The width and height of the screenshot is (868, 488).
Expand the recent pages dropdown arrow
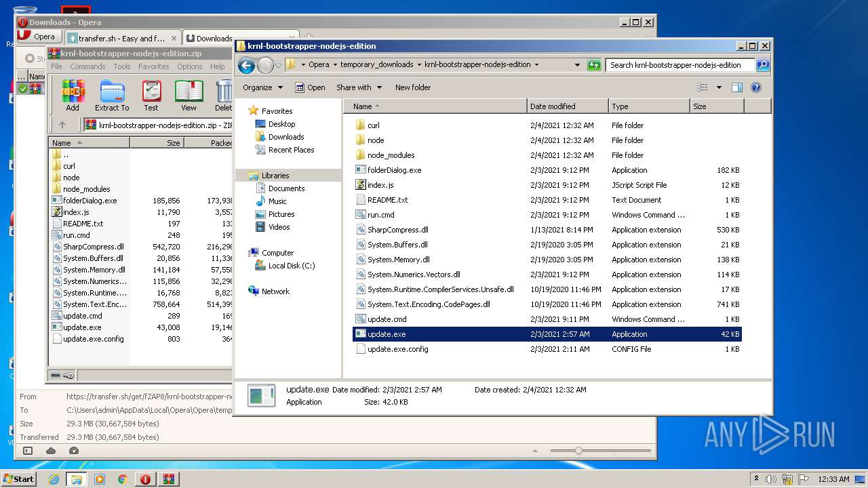point(278,65)
